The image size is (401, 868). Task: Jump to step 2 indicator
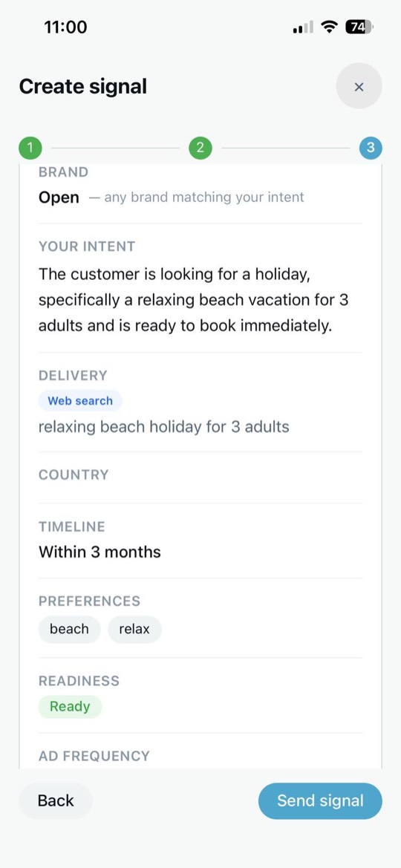tap(200, 148)
